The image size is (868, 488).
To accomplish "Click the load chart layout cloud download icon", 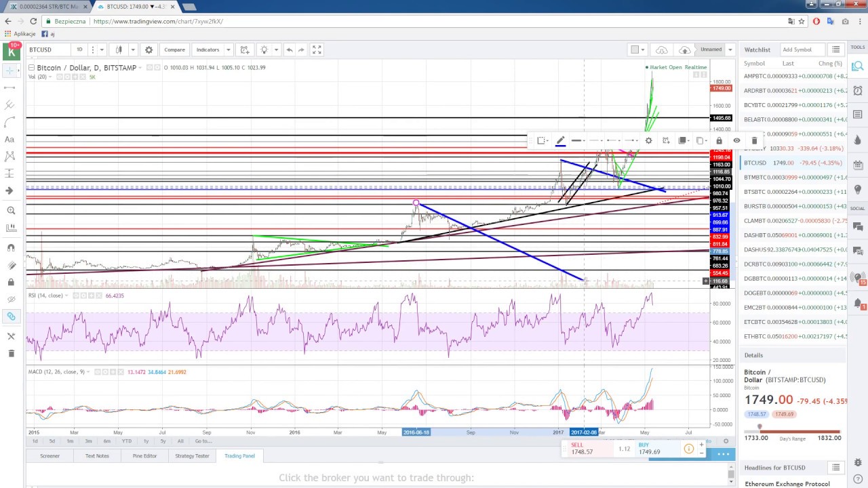I will [662, 49].
